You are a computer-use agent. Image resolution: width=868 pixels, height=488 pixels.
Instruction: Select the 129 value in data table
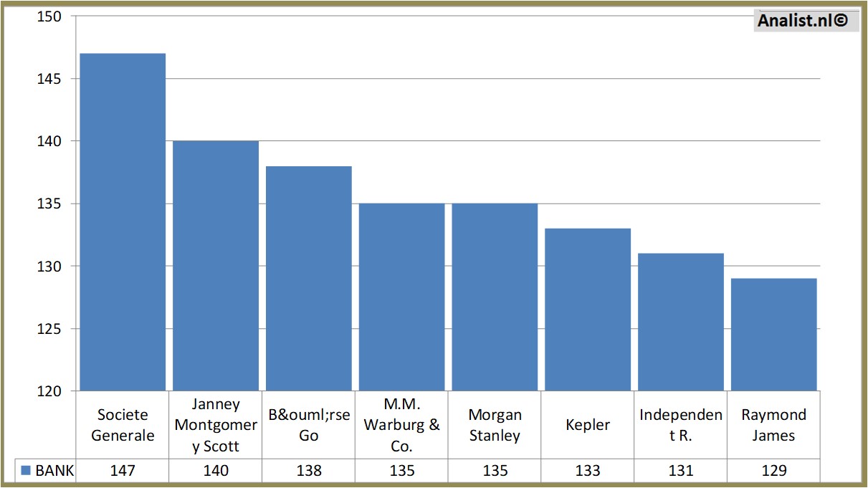[774, 471]
